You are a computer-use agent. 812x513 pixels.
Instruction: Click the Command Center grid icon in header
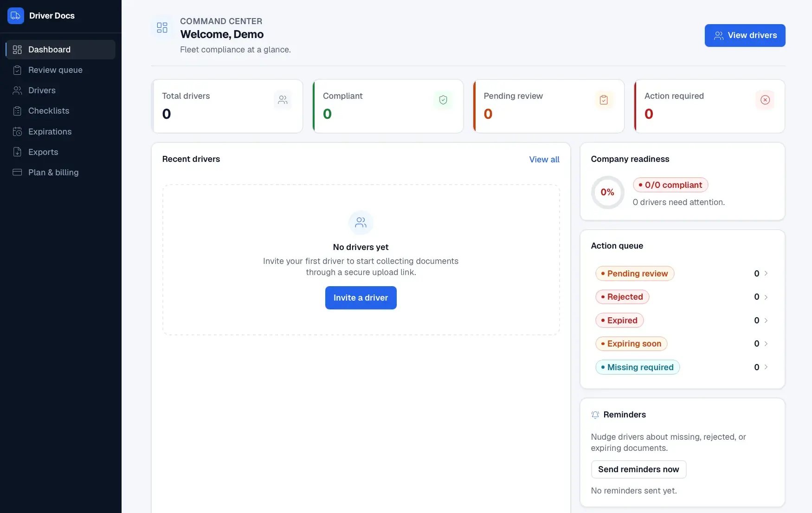tap(162, 28)
